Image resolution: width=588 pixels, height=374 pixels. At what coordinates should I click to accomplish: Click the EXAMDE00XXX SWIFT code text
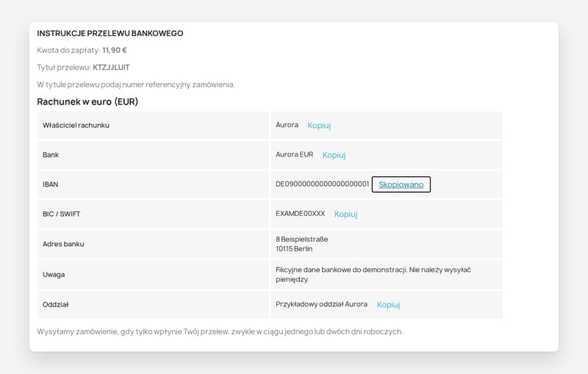click(300, 214)
